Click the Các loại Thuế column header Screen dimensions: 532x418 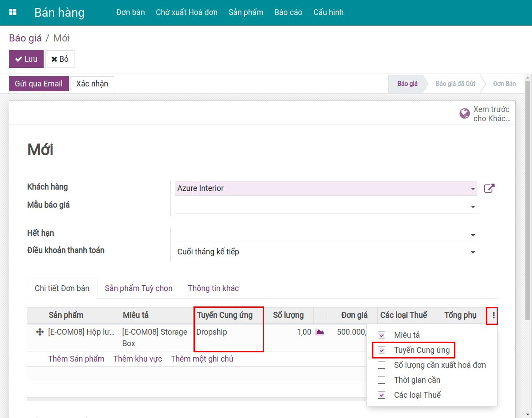pos(403,315)
